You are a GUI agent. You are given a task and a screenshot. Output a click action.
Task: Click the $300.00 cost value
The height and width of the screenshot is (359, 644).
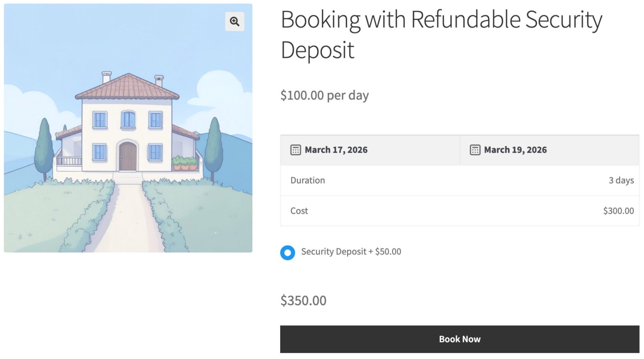pyautogui.click(x=618, y=211)
